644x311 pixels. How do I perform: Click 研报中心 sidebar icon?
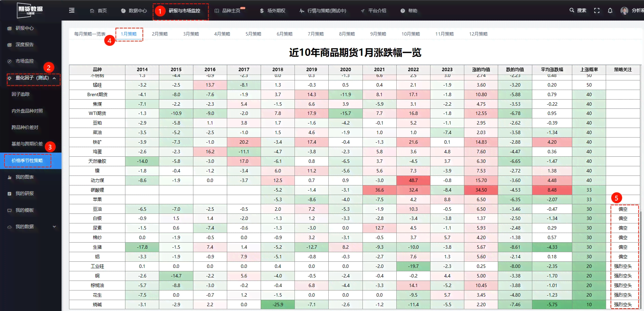click(9, 28)
